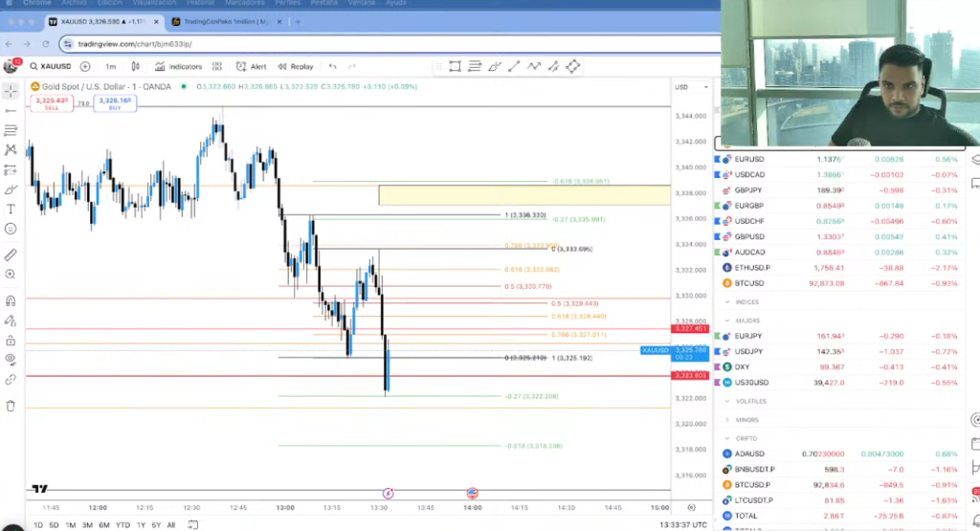Toggle lock all drawings
The height and width of the screenshot is (531, 980).
[11, 341]
